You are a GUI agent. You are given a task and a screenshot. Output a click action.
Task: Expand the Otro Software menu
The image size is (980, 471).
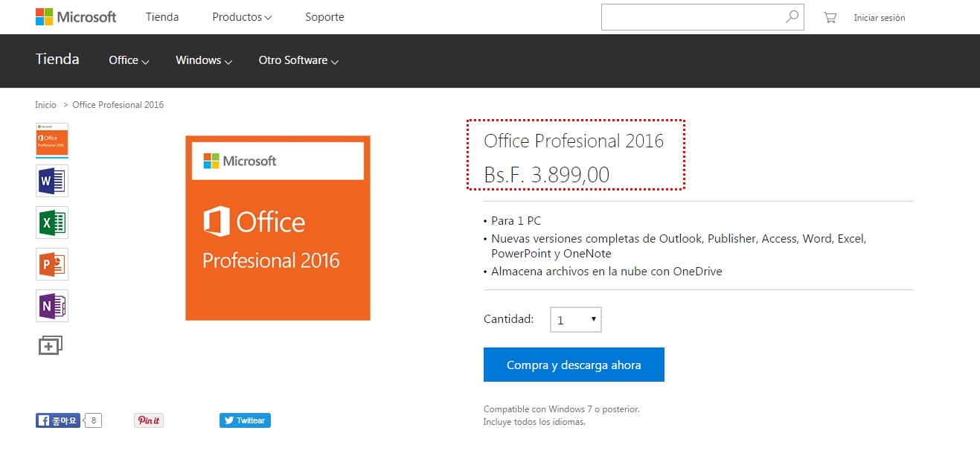point(298,60)
